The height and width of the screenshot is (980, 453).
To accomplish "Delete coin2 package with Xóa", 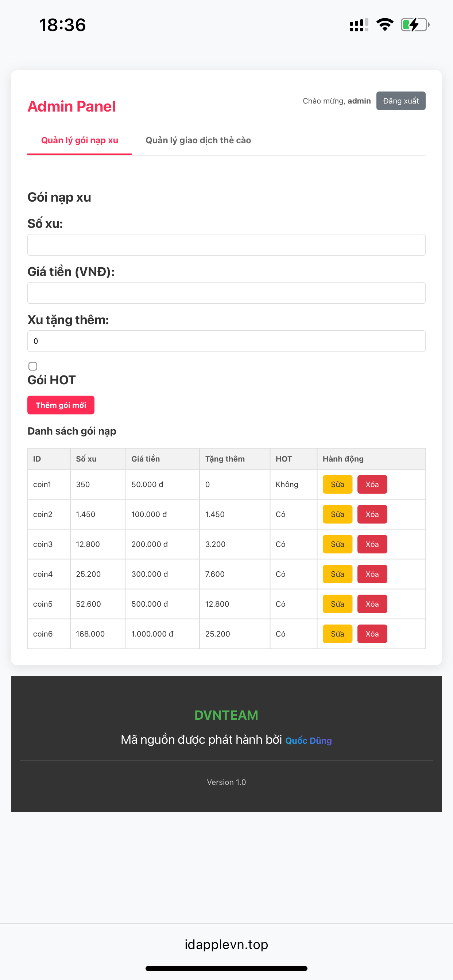I will click(x=372, y=514).
